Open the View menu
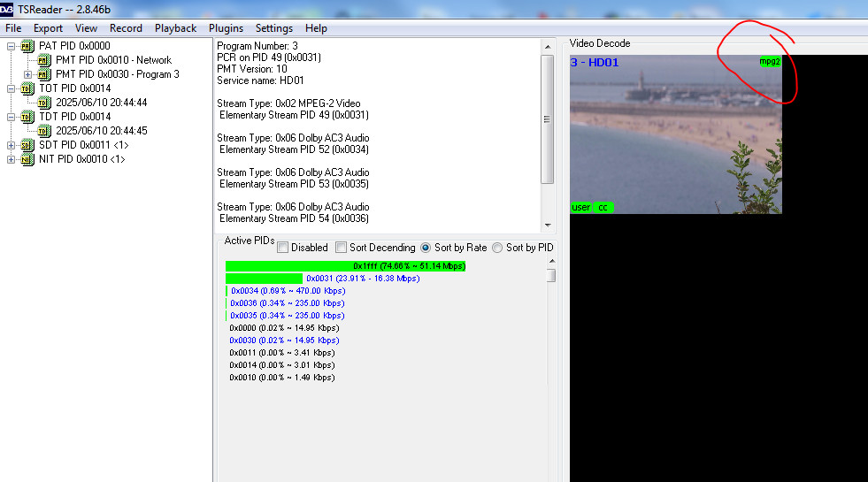Screen dimensions: 868x482 coord(86,28)
